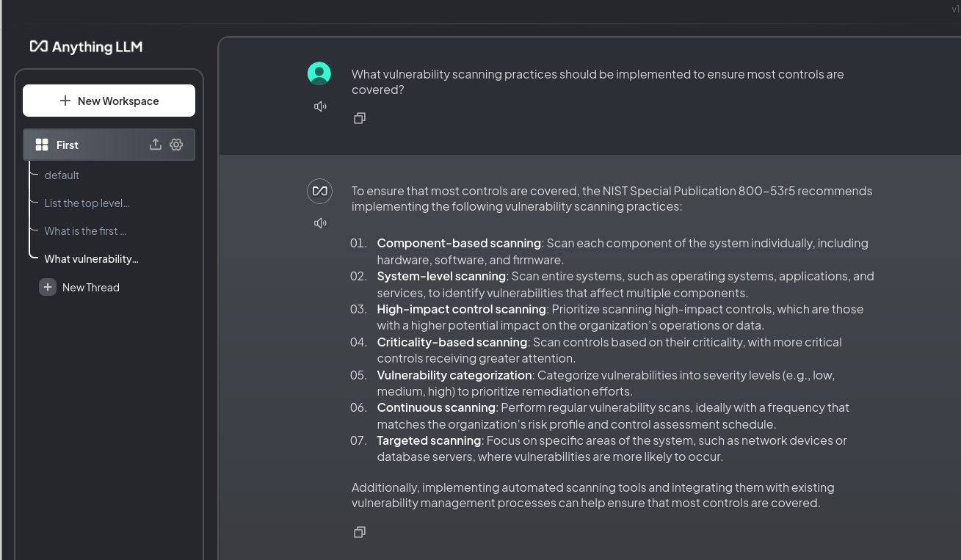The image size is (961, 560).
Task: Create a New Workspace
Action: [x=109, y=101]
